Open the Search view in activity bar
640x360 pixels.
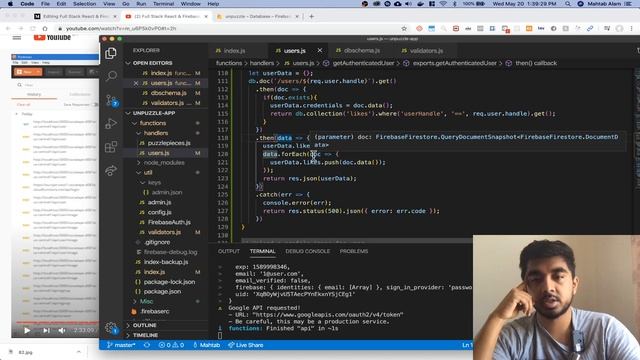(x=111, y=76)
